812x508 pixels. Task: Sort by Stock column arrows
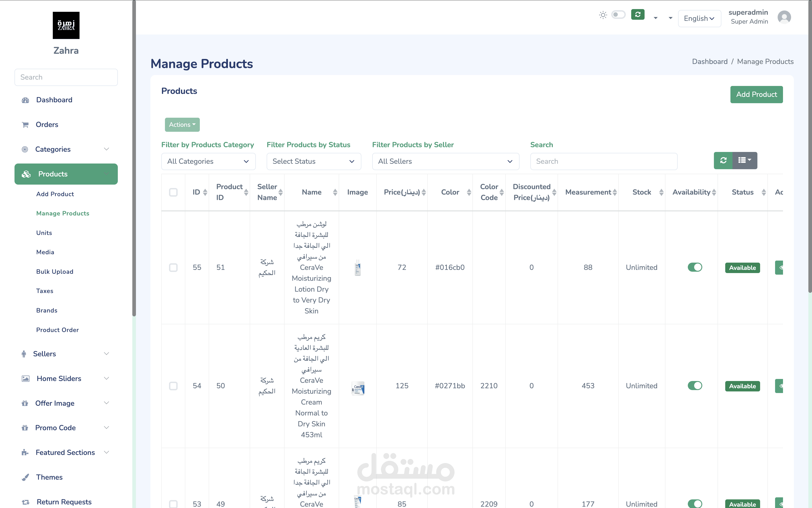click(x=661, y=192)
